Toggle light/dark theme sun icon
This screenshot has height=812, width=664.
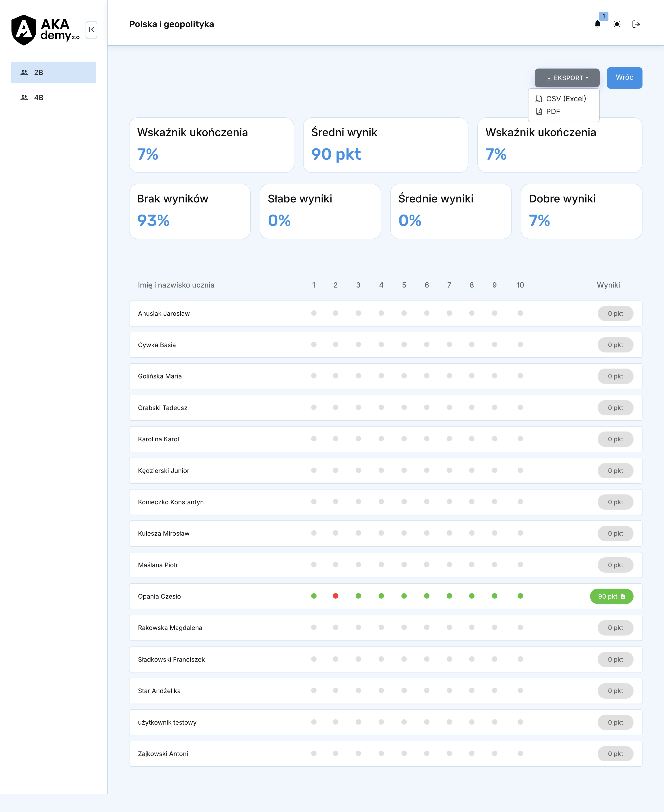click(617, 24)
